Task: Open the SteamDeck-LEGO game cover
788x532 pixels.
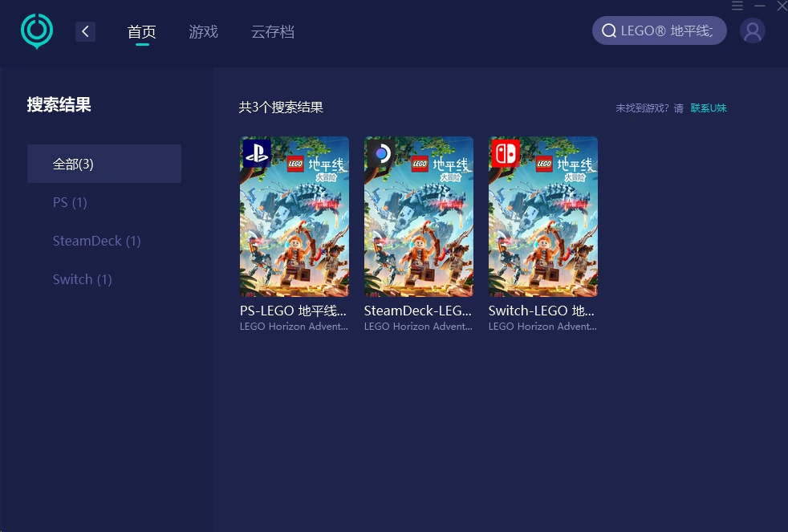Action: point(419,217)
